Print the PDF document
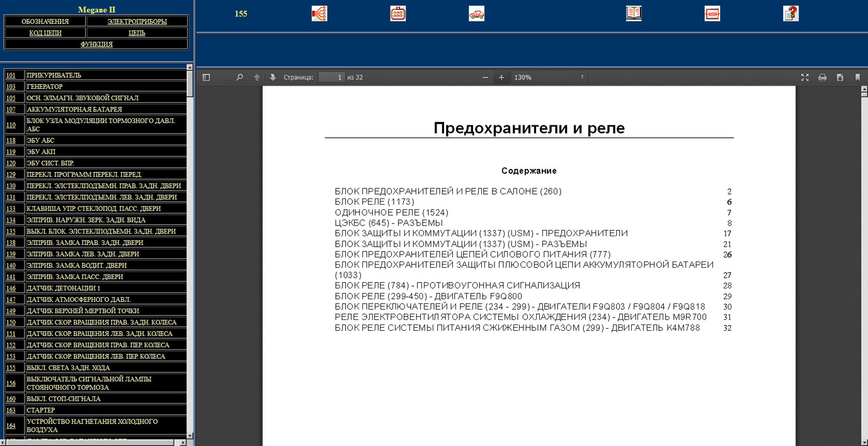 pos(822,77)
